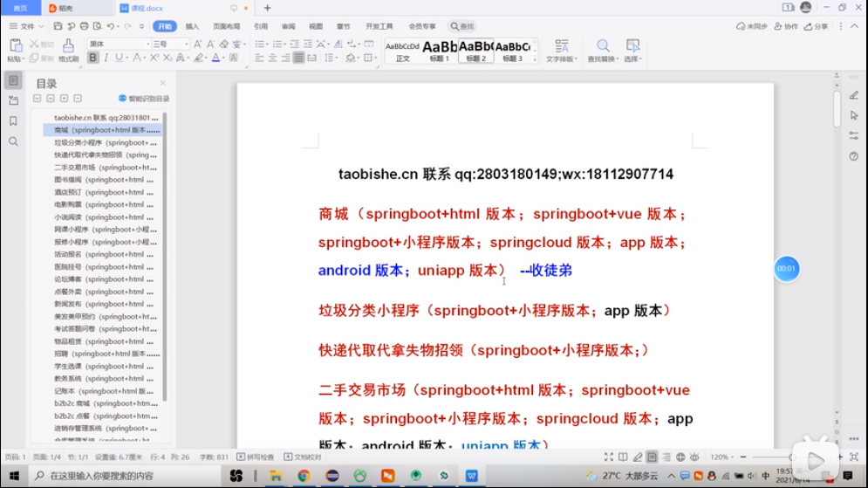Toggle Underline formatting
Viewport: 868px width, 488px height.
point(119,58)
